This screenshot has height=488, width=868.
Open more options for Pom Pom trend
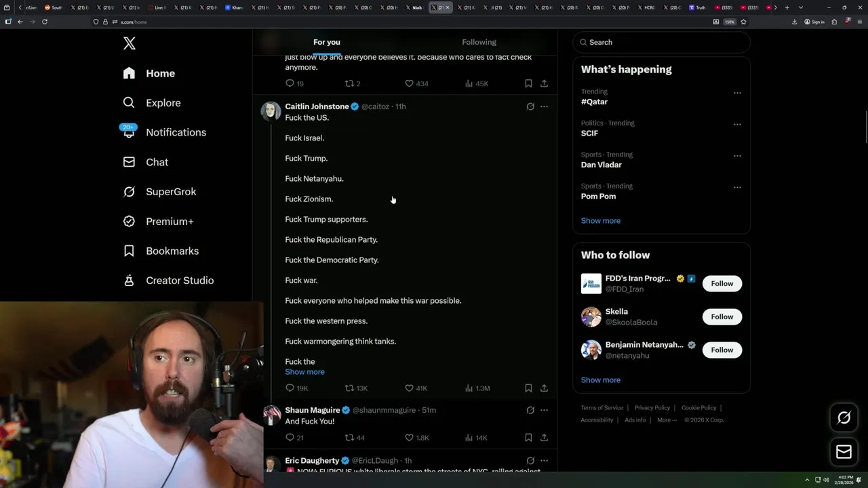737,187
